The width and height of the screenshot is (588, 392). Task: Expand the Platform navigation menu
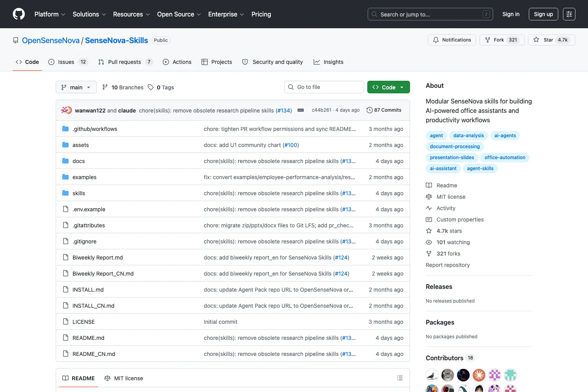click(50, 14)
